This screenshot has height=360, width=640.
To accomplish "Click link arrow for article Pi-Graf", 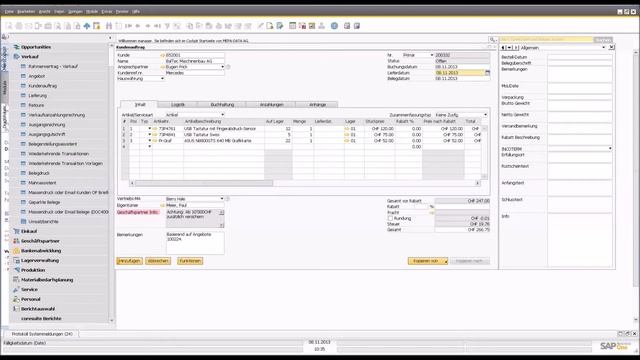I will point(155,141).
